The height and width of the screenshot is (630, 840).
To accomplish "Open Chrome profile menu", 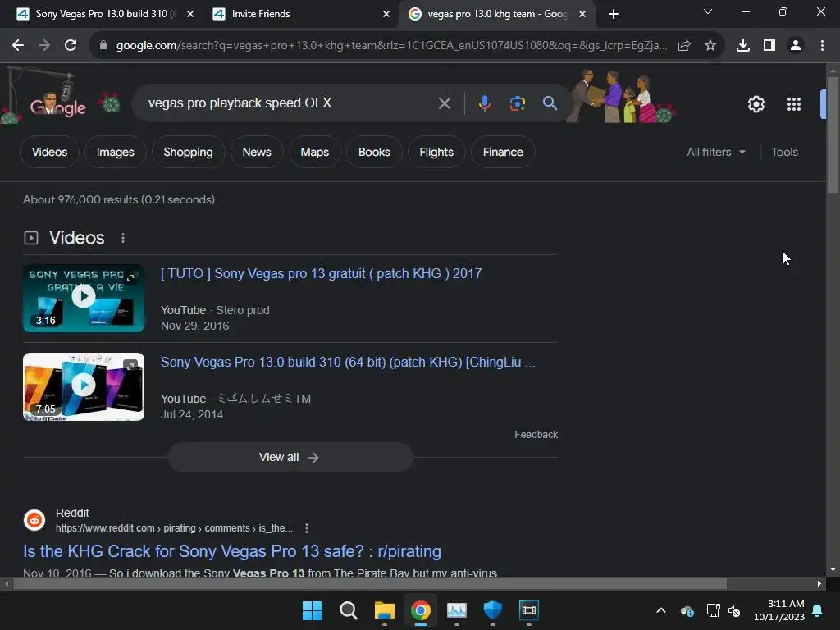I will point(796,46).
